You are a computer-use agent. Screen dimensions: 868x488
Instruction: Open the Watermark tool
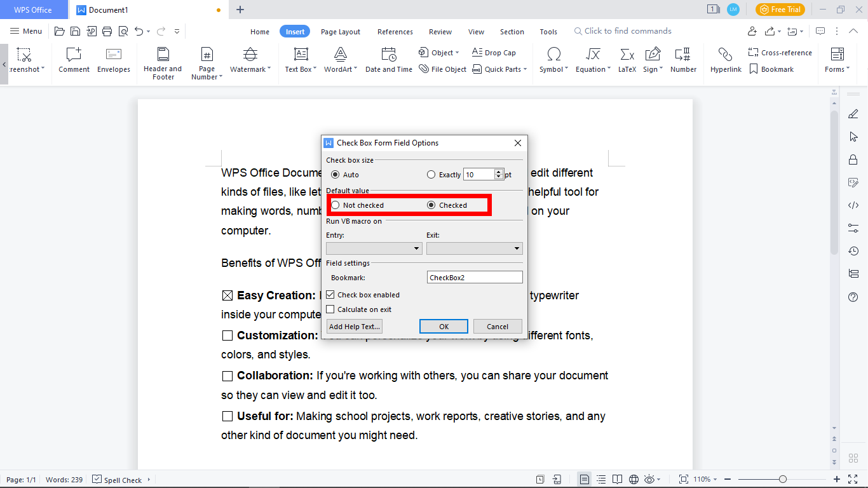(x=249, y=62)
